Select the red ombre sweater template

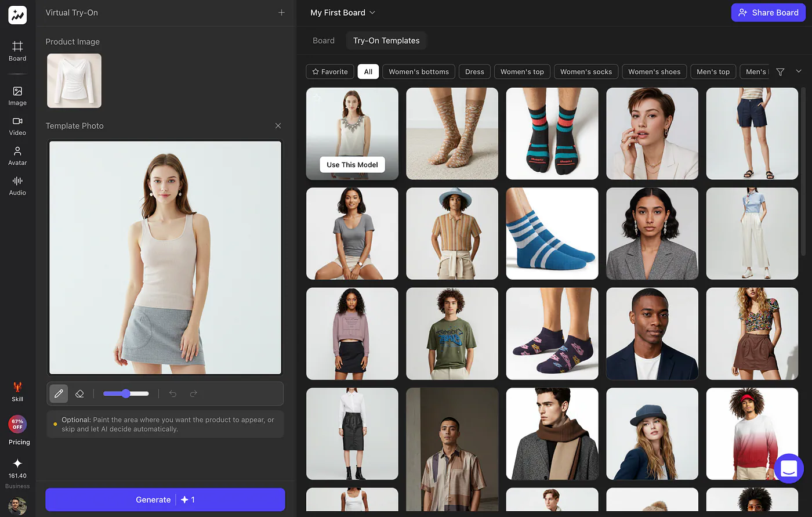coord(752,434)
